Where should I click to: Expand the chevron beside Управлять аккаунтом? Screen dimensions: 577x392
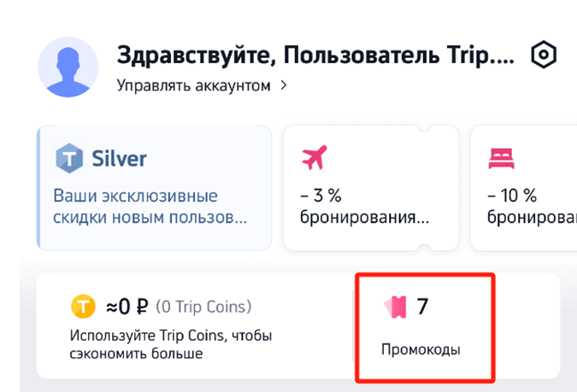(284, 85)
